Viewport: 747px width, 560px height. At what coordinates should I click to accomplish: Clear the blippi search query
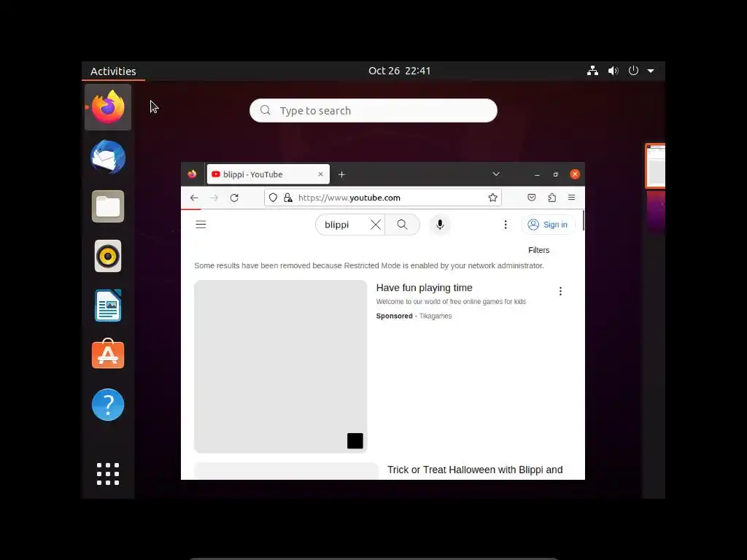[376, 225]
